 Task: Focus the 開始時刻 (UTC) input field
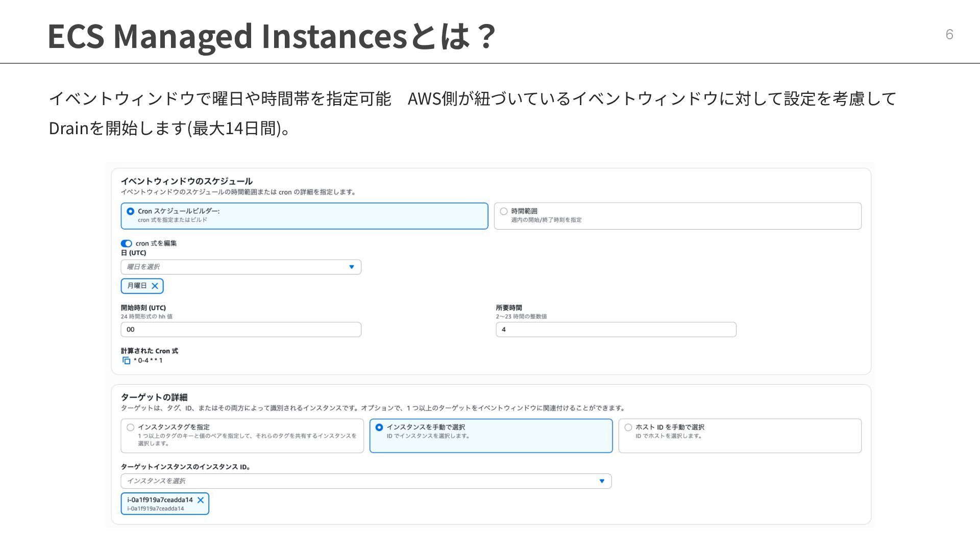click(241, 330)
